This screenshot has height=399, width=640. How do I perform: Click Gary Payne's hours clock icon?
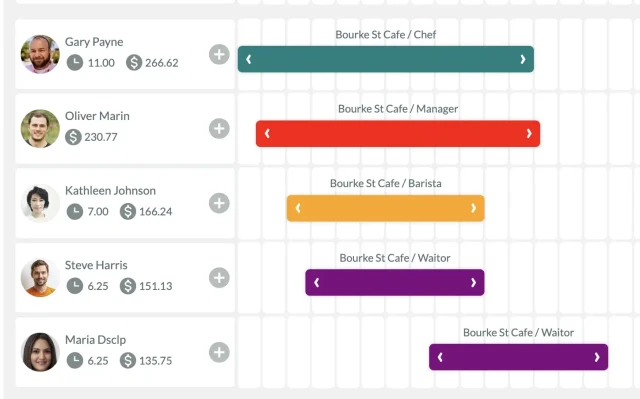(75, 62)
